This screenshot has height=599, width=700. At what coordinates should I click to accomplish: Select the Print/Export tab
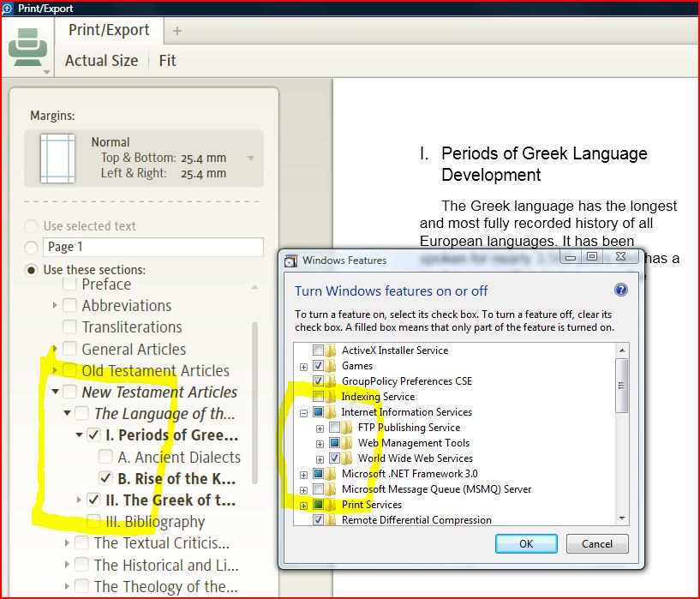(109, 30)
